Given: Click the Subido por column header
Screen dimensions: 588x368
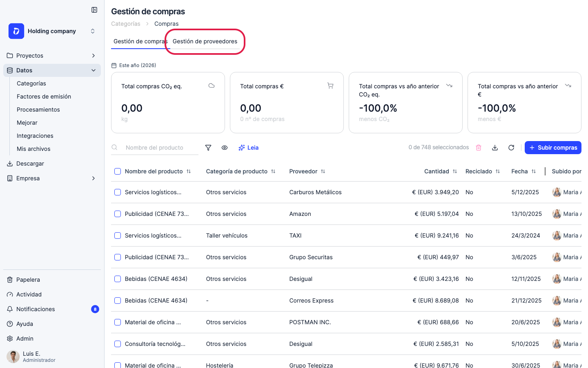Looking at the screenshot, I should point(566,171).
